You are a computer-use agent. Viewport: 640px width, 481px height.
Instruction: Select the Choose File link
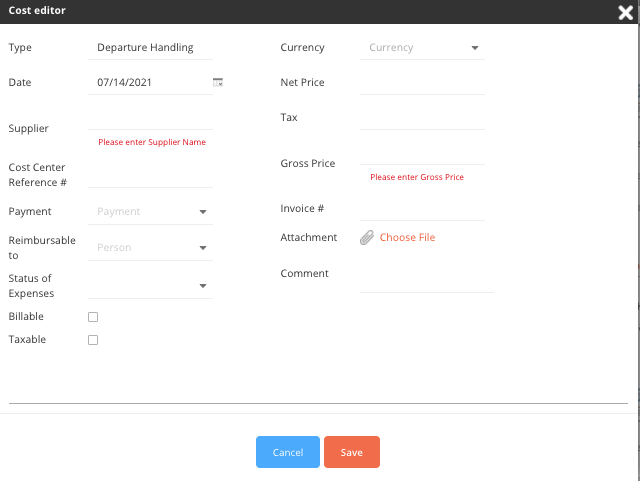tap(407, 237)
